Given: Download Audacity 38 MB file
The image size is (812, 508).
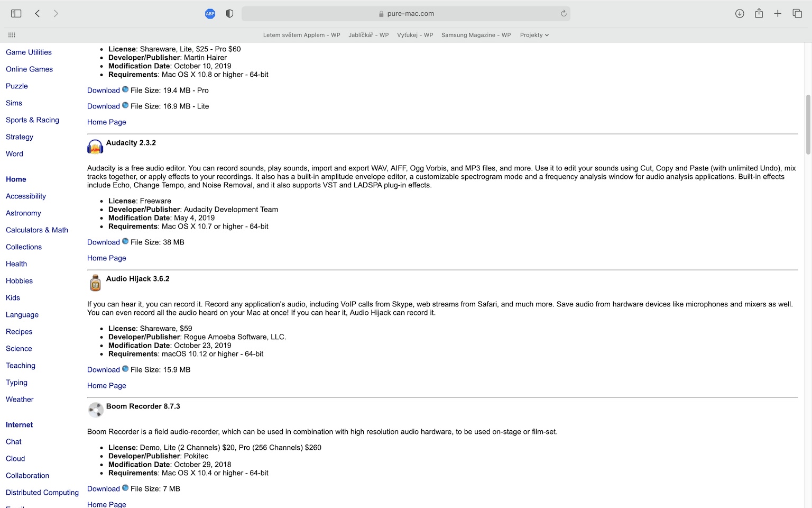Looking at the screenshot, I should pyautogui.click(x=104, y=242).
